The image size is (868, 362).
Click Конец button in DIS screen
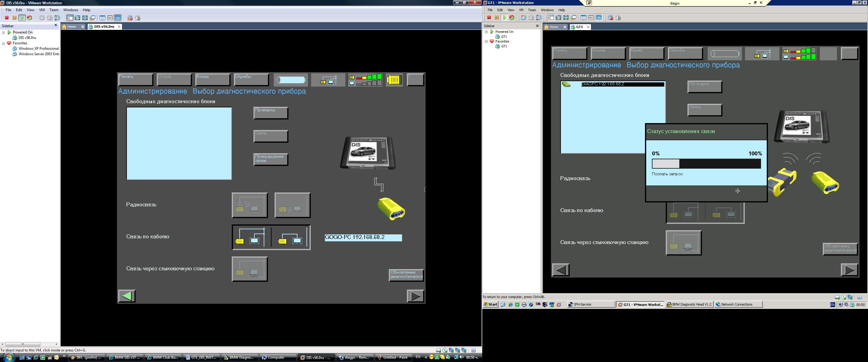pos(212,80)
